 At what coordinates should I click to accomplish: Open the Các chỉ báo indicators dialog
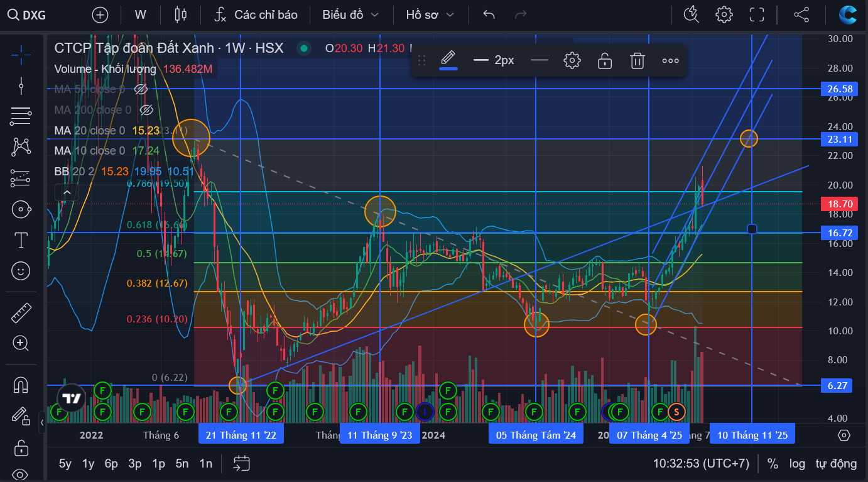point(256,15)
